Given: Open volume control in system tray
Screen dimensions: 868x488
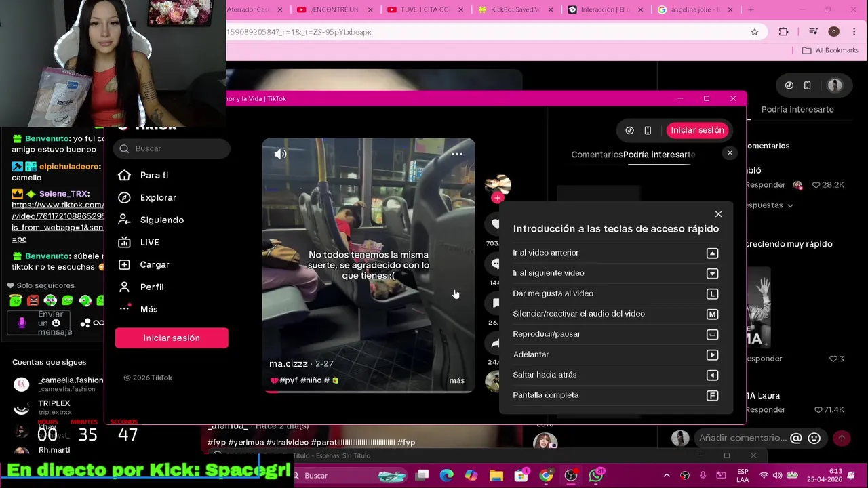Looking at the screenshot, I should click(x=777, y=476).
